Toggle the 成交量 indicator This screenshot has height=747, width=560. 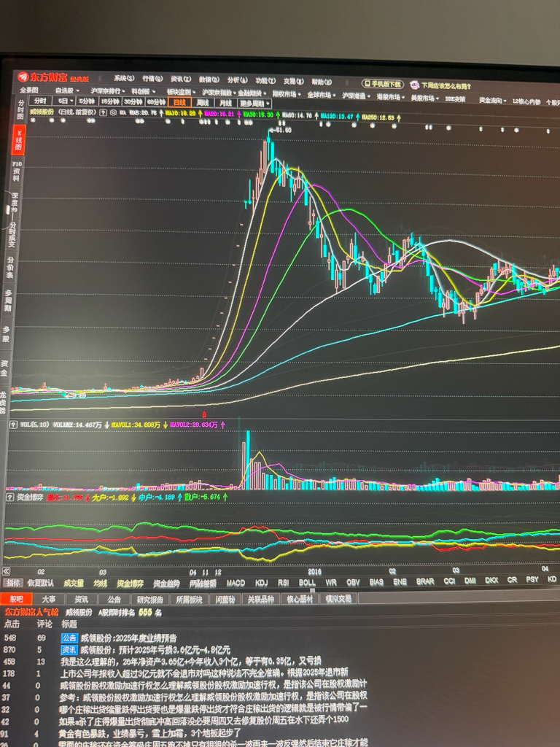click(74, 583)
